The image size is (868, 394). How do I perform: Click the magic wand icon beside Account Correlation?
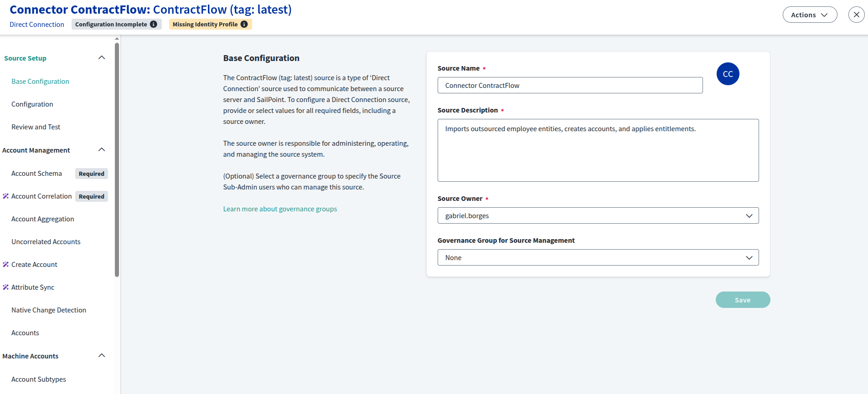(5, 196)
